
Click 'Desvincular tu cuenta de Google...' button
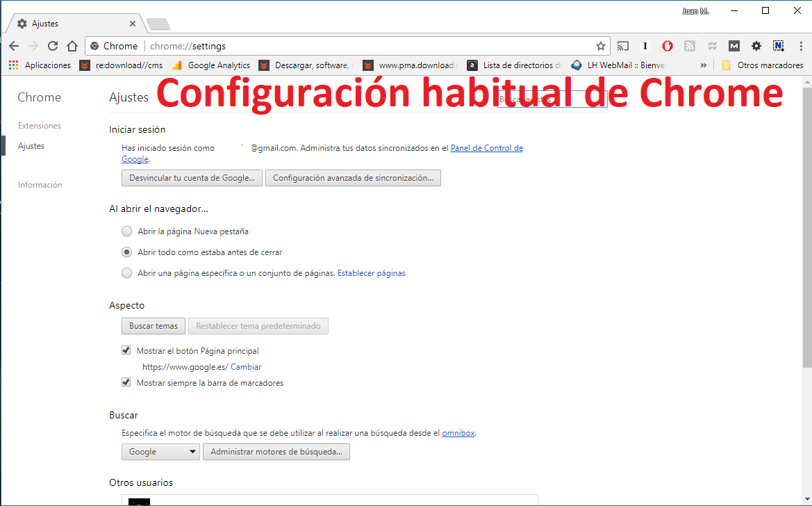point(192,178)
